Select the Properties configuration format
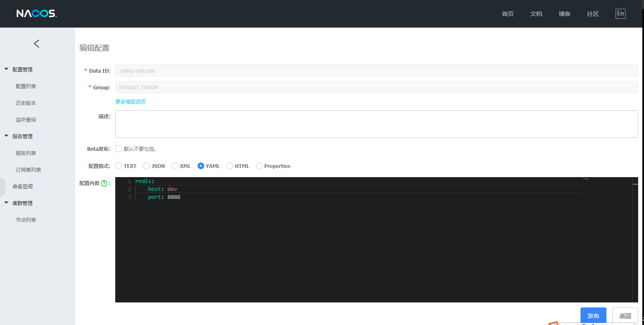Viewport: 644px width, 325px height. [259, 166]
